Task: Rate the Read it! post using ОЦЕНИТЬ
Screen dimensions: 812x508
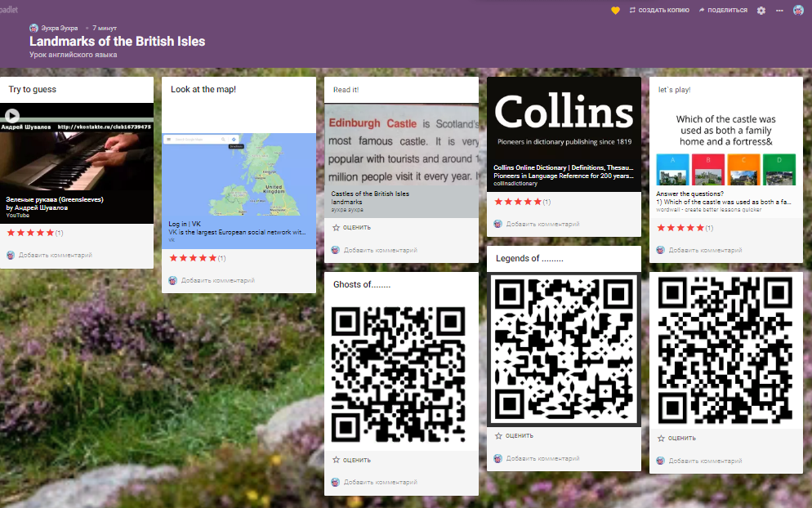Action: click(x=351, y=227)
